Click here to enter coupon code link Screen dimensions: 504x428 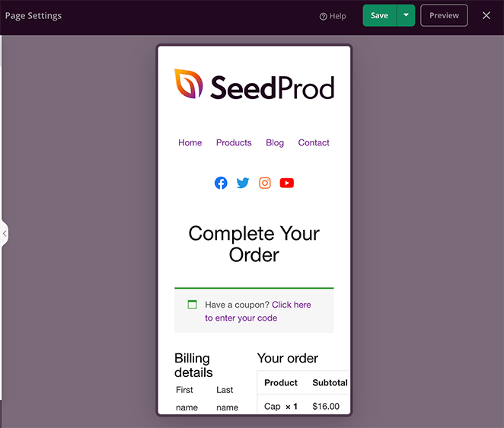(x=258, y=311)
